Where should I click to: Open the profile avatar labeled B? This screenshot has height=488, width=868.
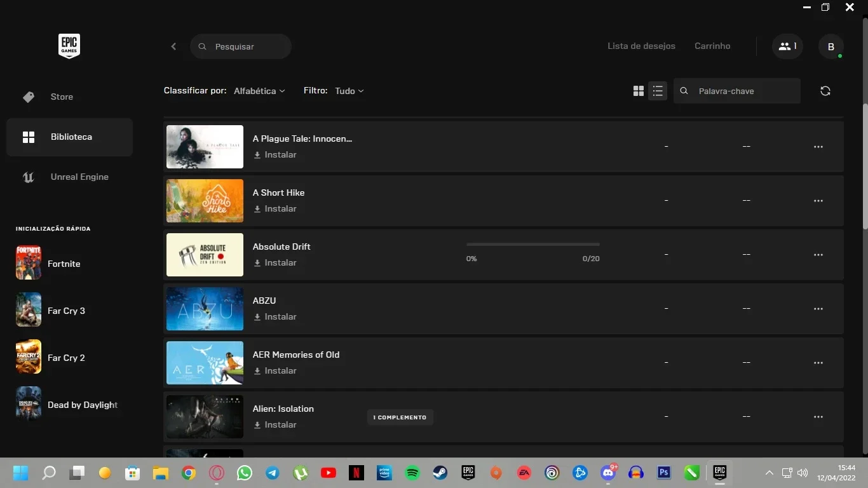831,46
